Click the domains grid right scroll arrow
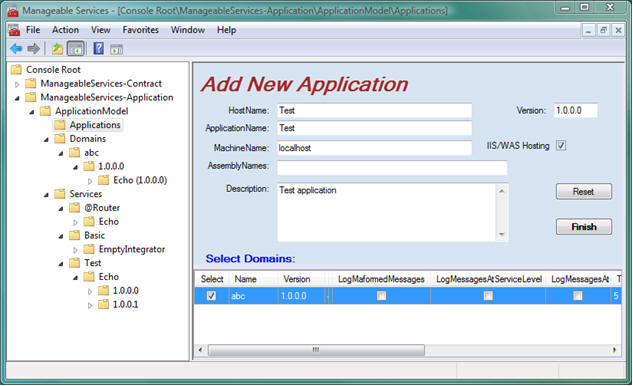The height and width of the screenshot is (386, 633). point(614,350)
